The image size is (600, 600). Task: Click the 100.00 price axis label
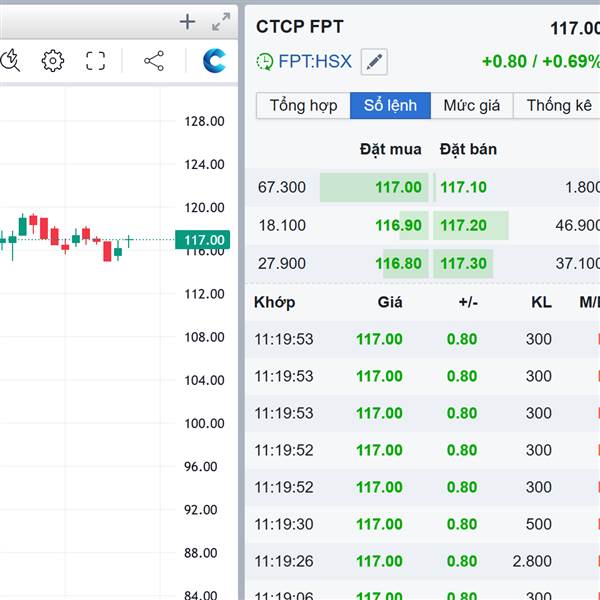pos(204,424)
